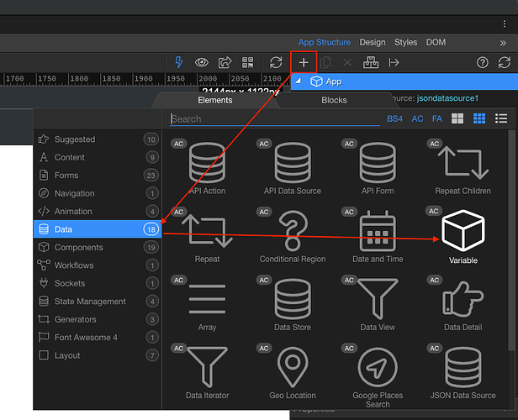This screenshot has height=420, width=518.
Task: Open the Layout category
Action: click(98, 355)
